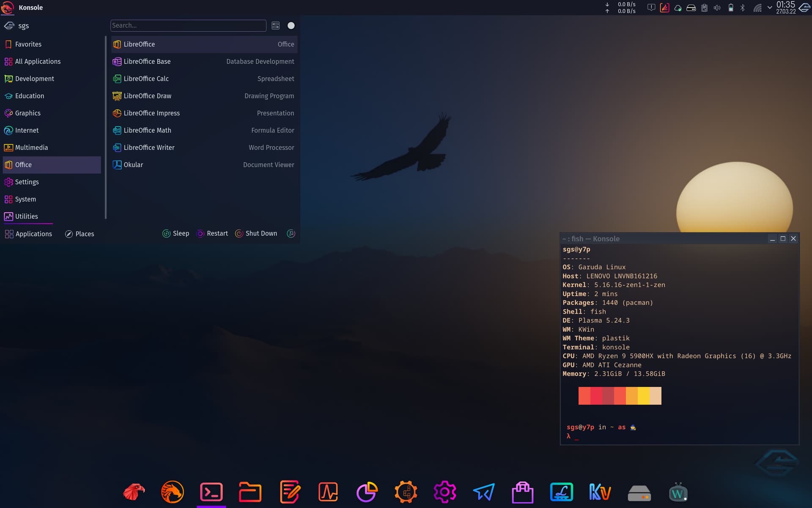Launch LibreOffice Draw

(x=204, y=96)
